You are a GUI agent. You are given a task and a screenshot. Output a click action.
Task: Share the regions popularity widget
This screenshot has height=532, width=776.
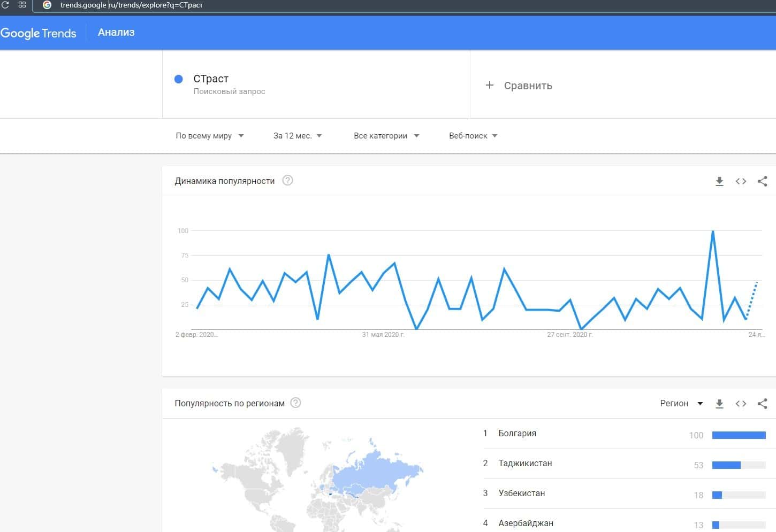(x=762, y=404)
